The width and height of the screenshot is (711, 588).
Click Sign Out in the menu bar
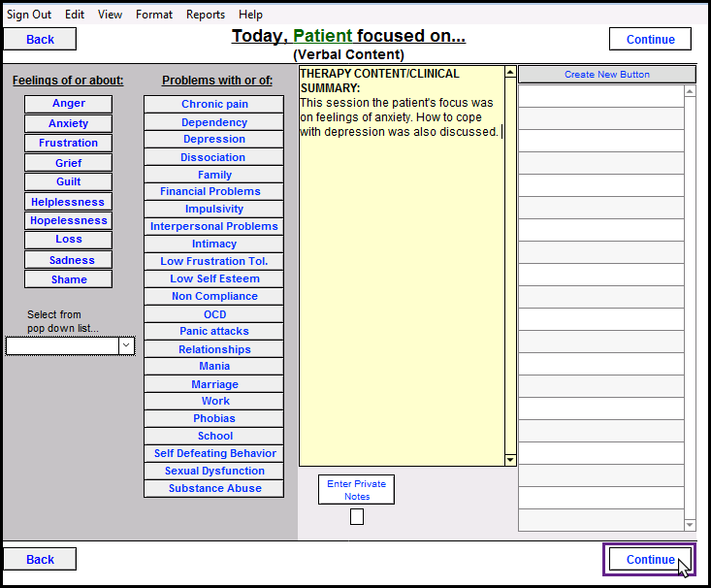coord(29,15)
